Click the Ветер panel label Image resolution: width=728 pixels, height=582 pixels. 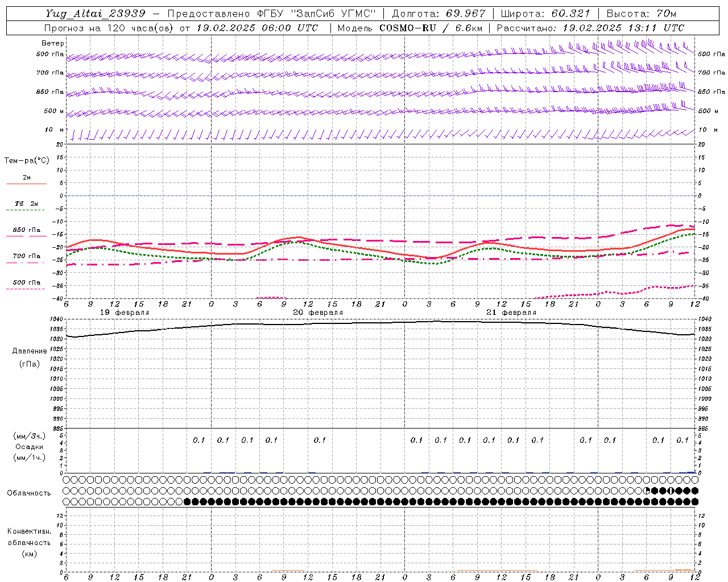tap(53, 43)
